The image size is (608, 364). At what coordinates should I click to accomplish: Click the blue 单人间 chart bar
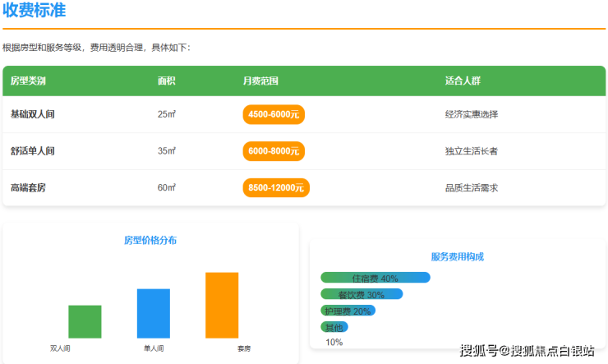pos(154,313)
